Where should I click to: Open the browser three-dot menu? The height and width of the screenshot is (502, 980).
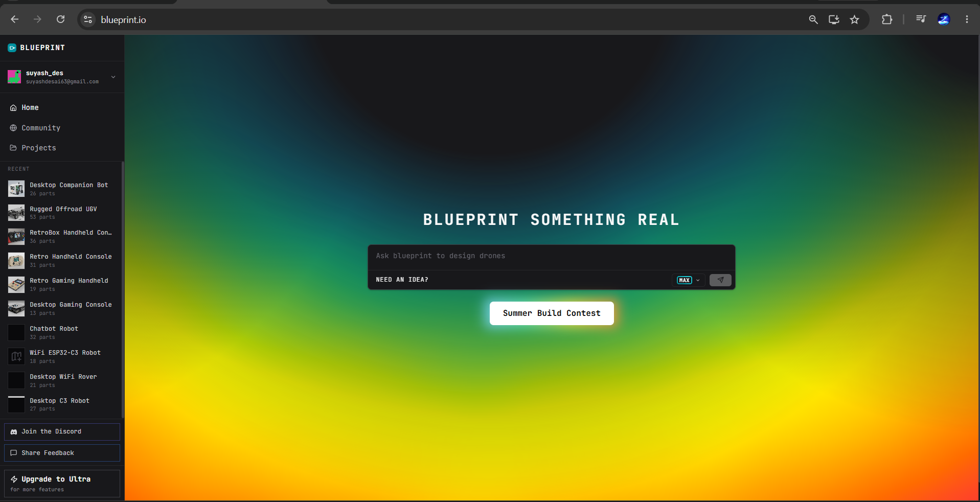pos(967,19)
